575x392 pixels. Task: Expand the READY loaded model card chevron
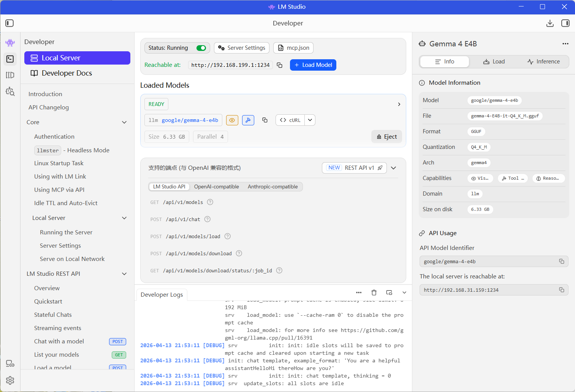coord(399,104)
